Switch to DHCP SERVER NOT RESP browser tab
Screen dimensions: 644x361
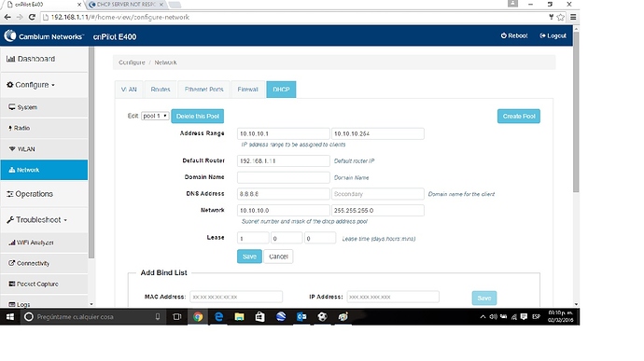click(126, 5)
